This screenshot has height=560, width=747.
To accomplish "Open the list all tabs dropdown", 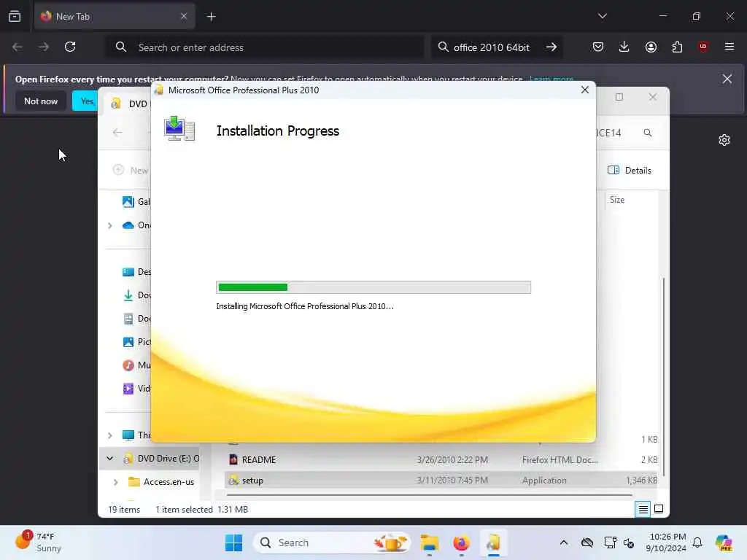I will [x=602, y=16].
